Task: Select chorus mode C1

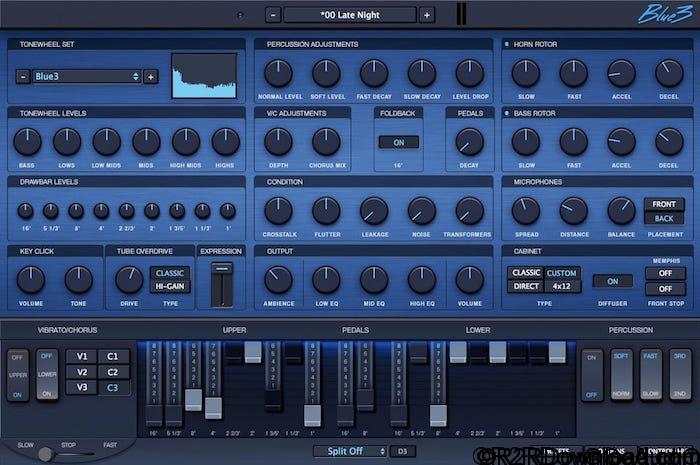Action: (x=112, y=356)
